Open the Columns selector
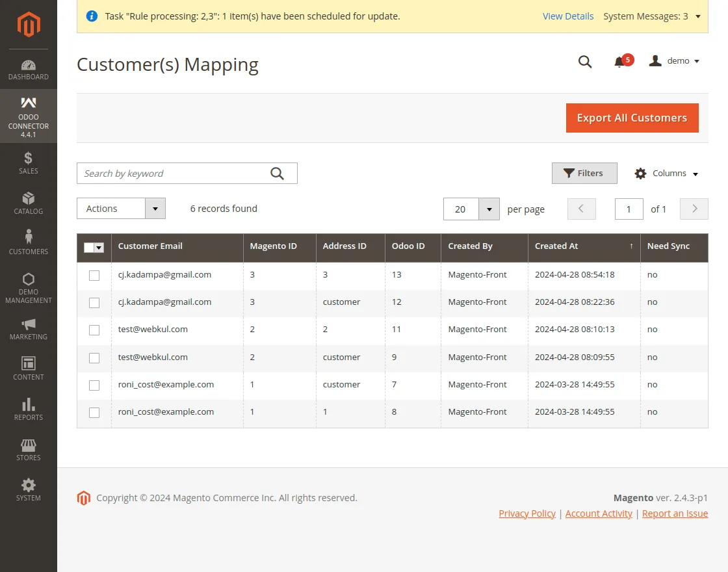This screenshot has height=572, width=728. (x=666, y=173)
